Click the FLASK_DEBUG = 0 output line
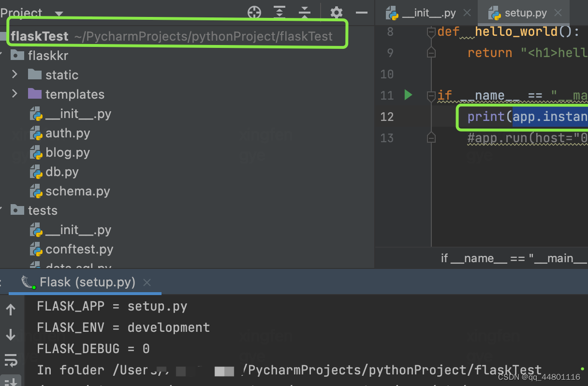 click(93, 349)
